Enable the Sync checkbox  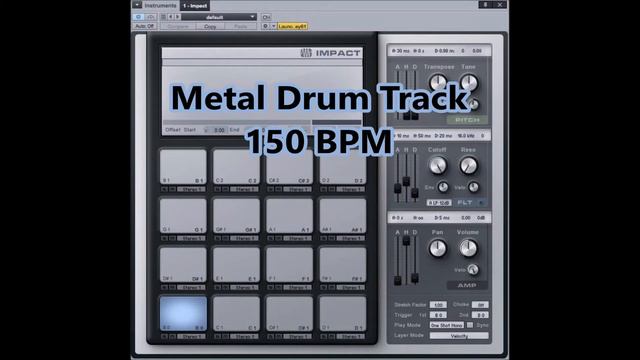(470, 325)
